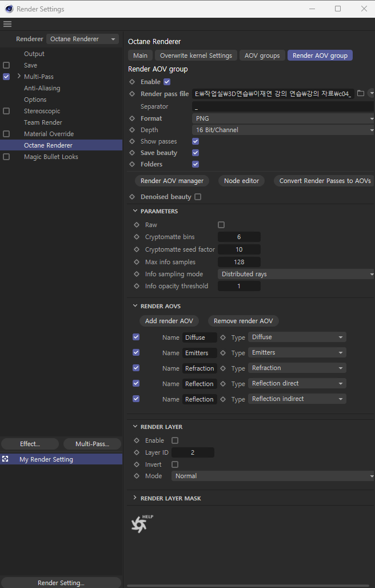Screen dimensions: 375x588
Task: Switch to the AOV groups tab
Action: coord(262,55)
